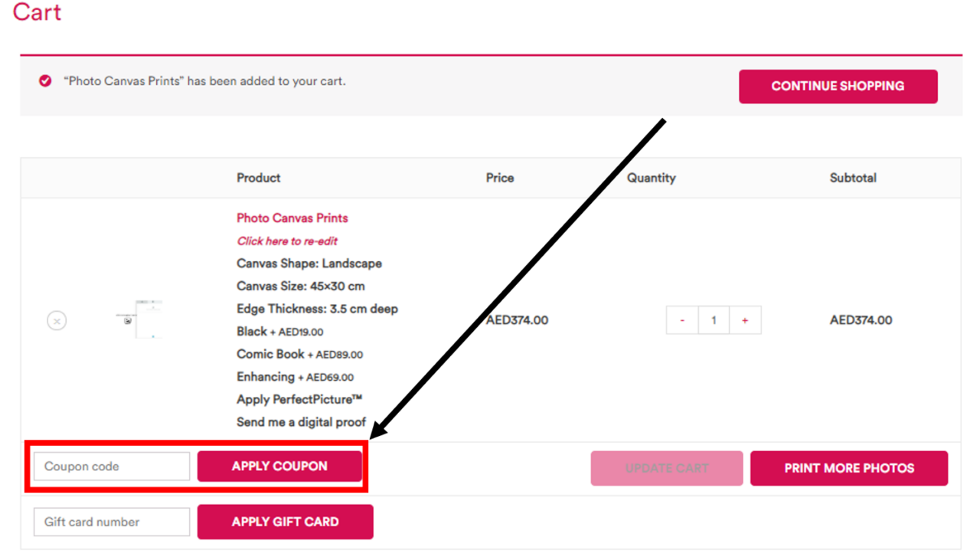Select the quantity value box showing 1
This screenshot has width=980, height=560.
pyautogui.click(x=714, y=319)
